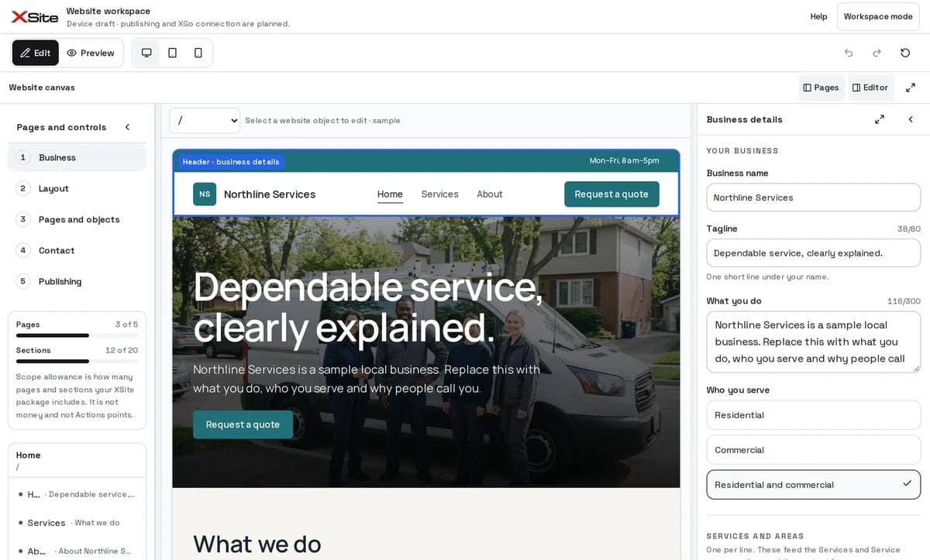Image resolution: width=930 pixels, height=560 pixels.
Task: Click the Business name input field
Action: (x=814, y=198)
